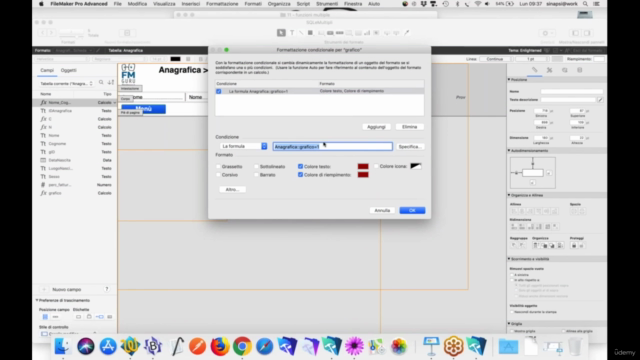Open the Position inspector tab icon
The width and height of the screenshot is (640, 360).
click(x=534, y=70)
